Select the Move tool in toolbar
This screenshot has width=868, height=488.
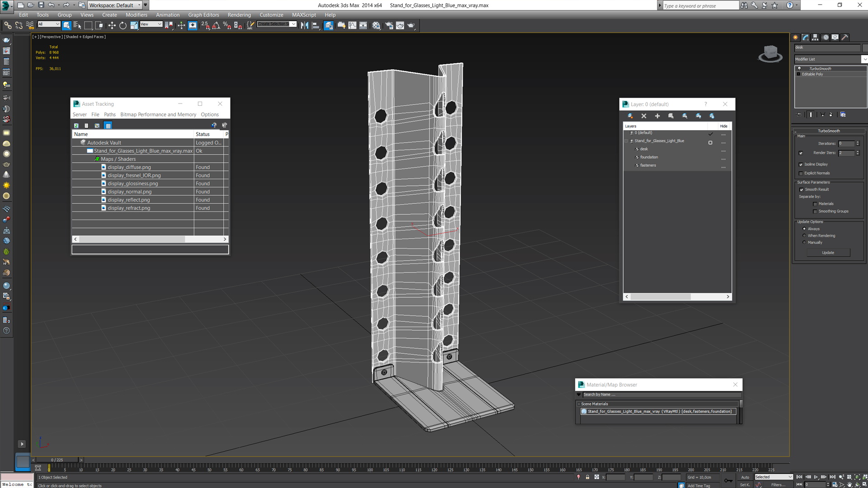[112, 26]
